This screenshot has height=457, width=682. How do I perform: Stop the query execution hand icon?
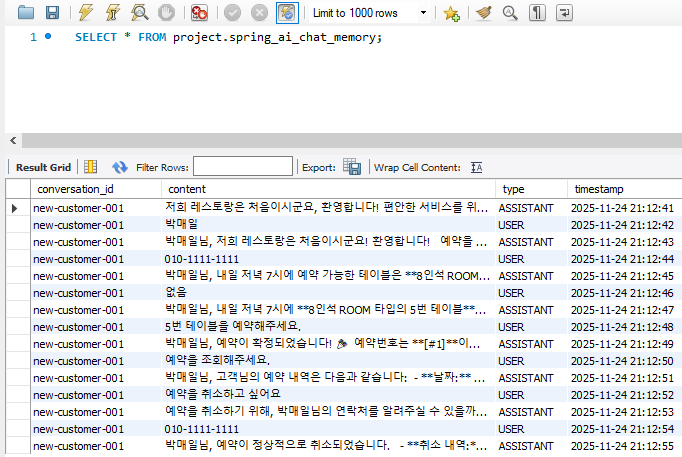coord(166,13)
